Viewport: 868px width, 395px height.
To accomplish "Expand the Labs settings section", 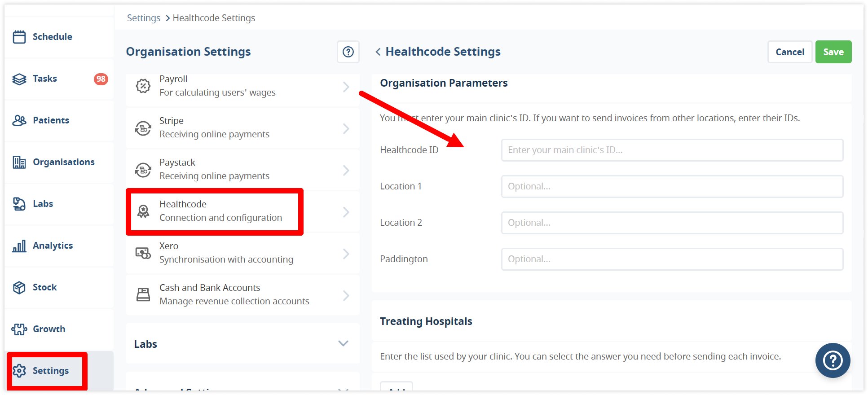I will [x=343, y=344].
